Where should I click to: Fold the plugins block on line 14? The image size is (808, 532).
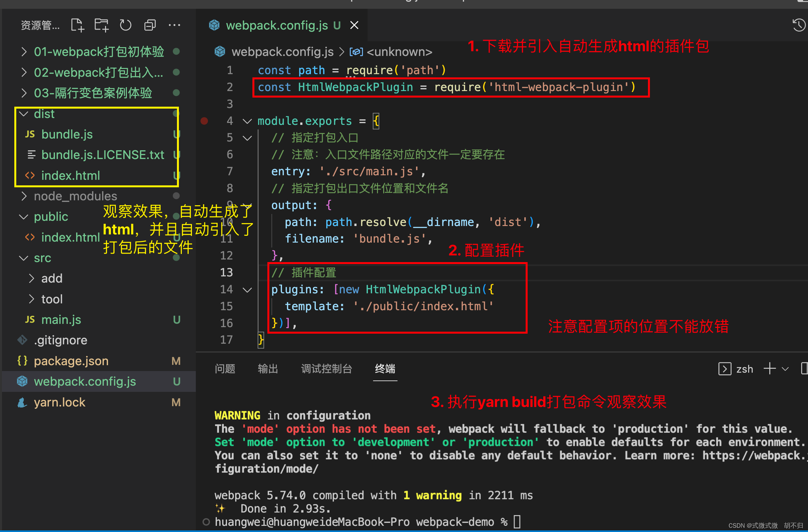[x=248, y=290]
